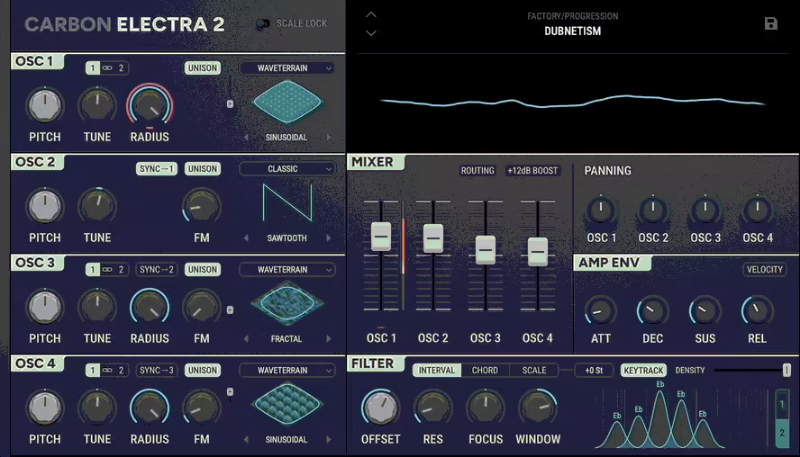Click the +0 St transpose field
The image size is (800, 457).
click(x=593, y=370)
